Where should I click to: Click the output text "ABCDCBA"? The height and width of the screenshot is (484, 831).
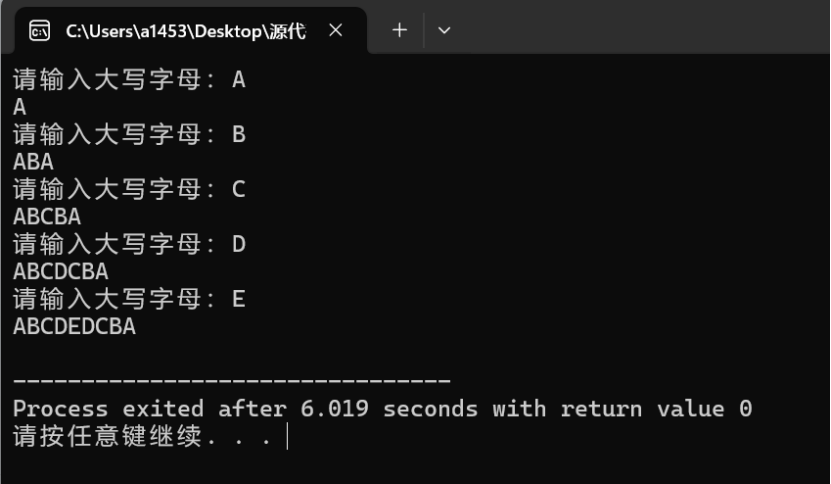coord(61,271)
